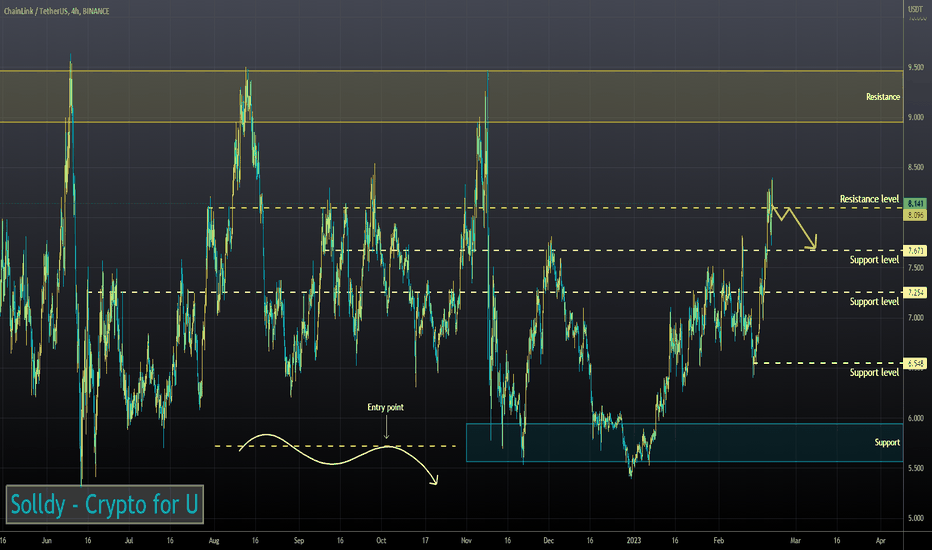Click the 7.000 price axis label
The width and height of the screenshot is (932, 550).
(x=915, y=318)
